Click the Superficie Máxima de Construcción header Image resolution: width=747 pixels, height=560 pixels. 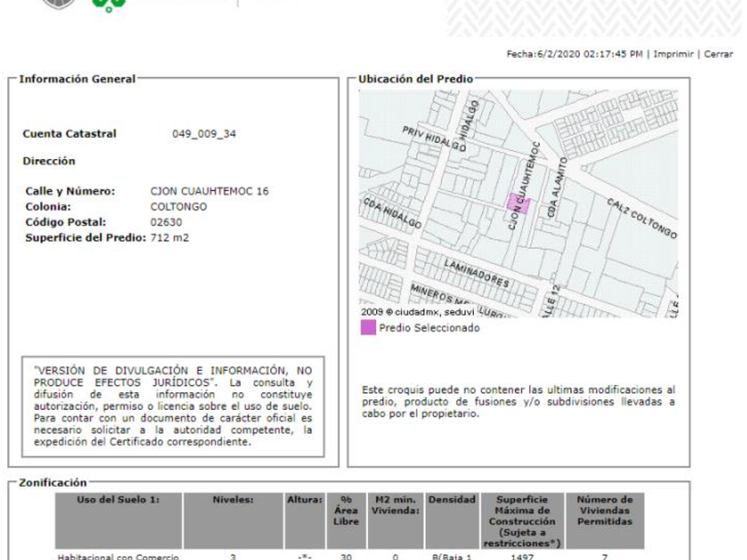[522, 522]
